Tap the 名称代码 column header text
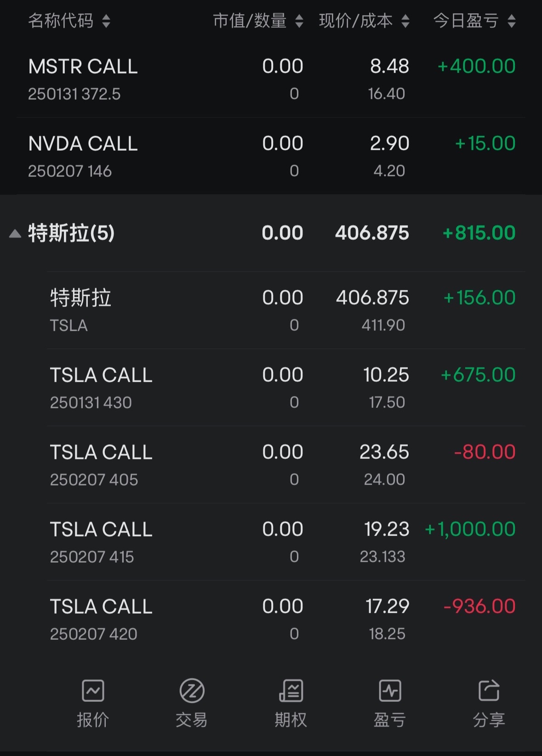Screen dimensions: 542x756 [x=61, y=21]
